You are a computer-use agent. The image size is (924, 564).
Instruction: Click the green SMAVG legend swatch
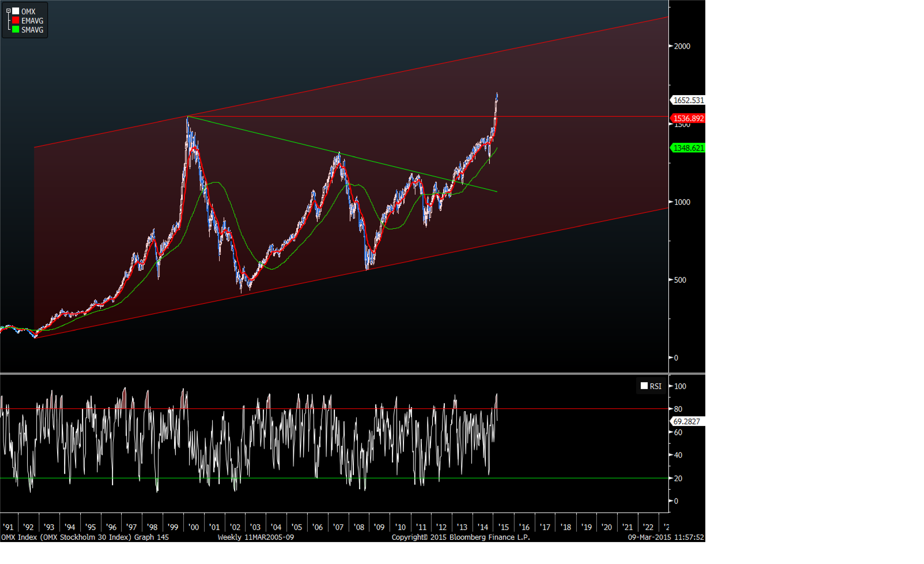click(x=16, y=30)
